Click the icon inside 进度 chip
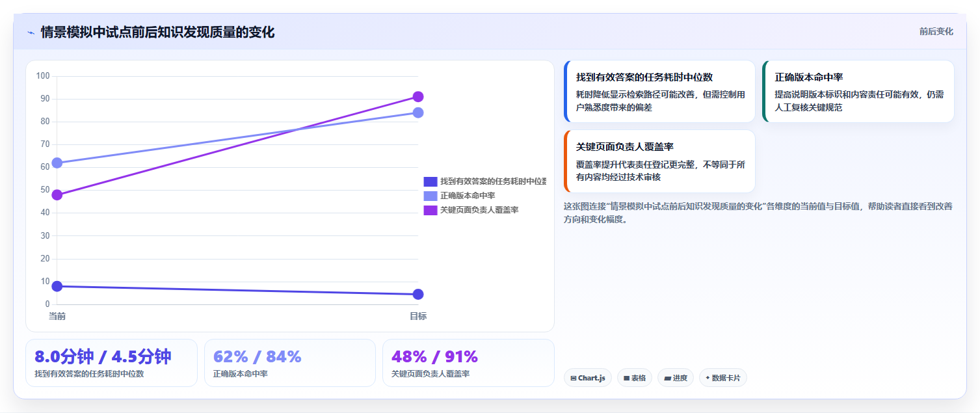 point(667,378)
